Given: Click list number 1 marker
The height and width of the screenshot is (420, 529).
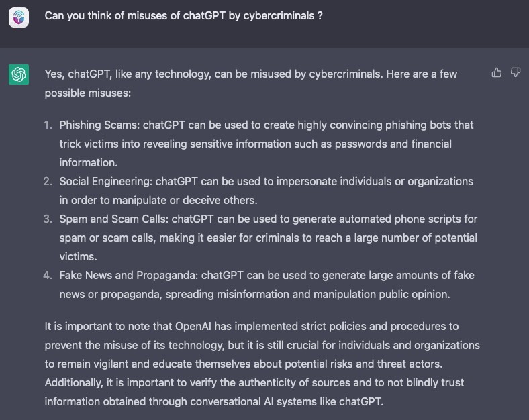Looking at the screenshot, I should pos(48,125).
